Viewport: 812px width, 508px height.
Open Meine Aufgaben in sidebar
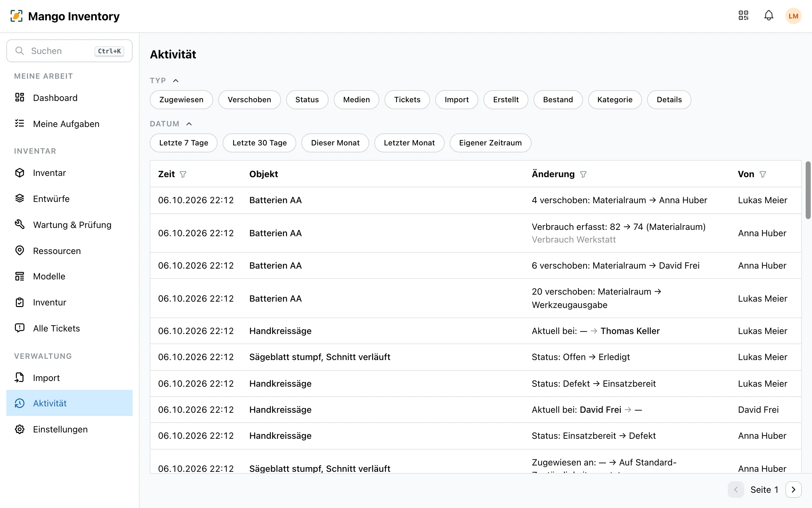(69, 124)
